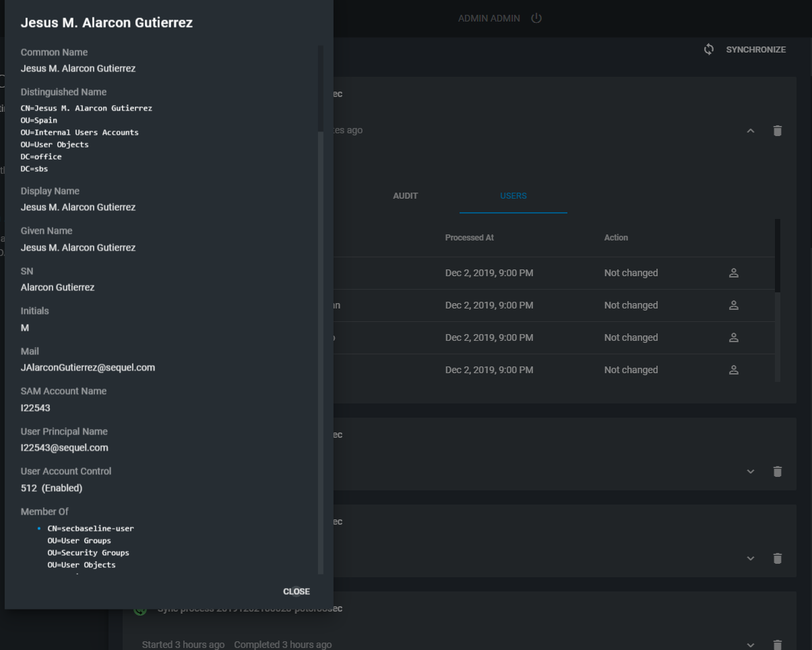Screen dimensions: 812x650
Task: Click the SYNCHRONIZE button label
Action: (x=755, y=50)
